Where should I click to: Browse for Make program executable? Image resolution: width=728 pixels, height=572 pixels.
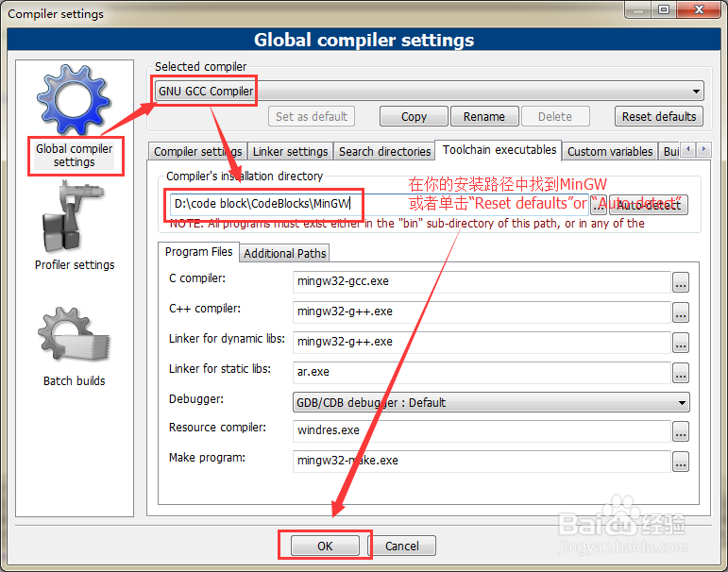coord(681,462)
